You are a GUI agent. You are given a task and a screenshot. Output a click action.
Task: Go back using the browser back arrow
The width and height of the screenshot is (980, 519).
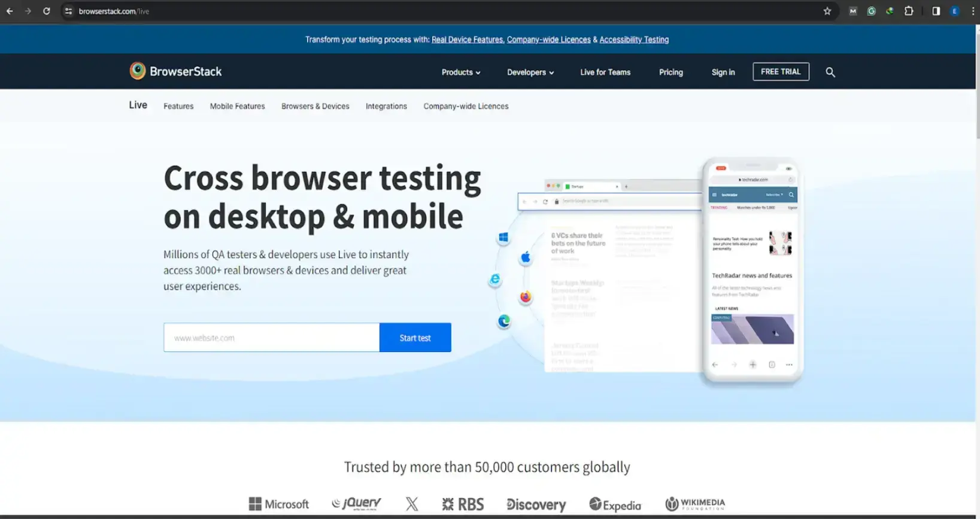(x=10, y=11)
